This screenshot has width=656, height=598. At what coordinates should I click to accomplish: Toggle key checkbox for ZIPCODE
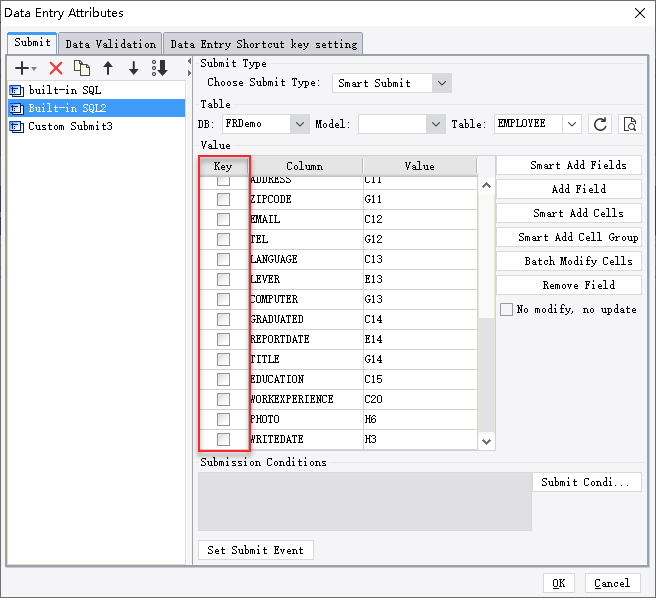pos(223,199)
